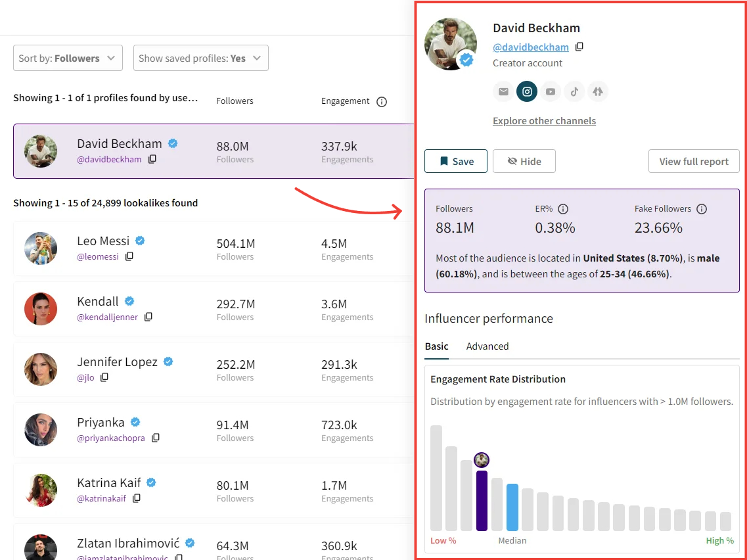This screenshot has height=560, width=747.
Task: Select the Linktree channel icon
Action: [x=598, y=91]
